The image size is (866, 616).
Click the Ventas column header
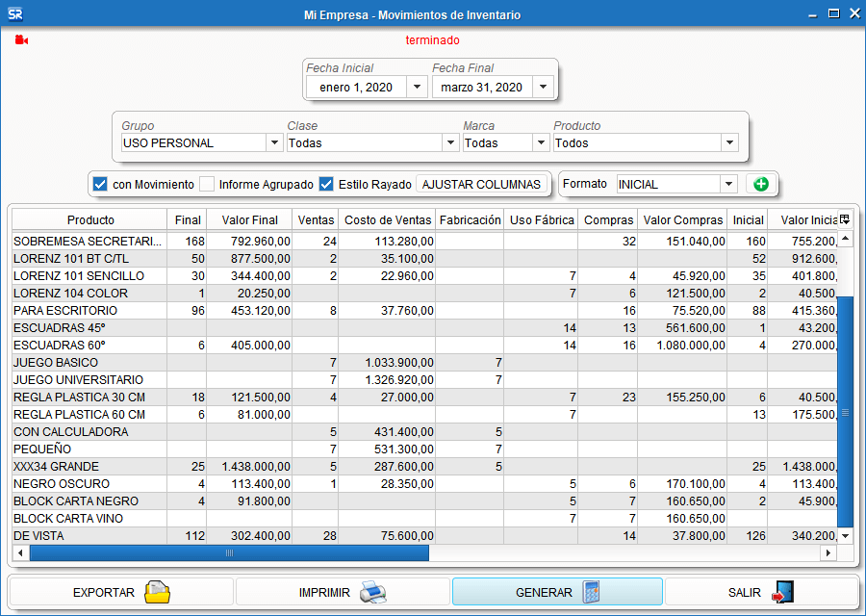[316, 219]
